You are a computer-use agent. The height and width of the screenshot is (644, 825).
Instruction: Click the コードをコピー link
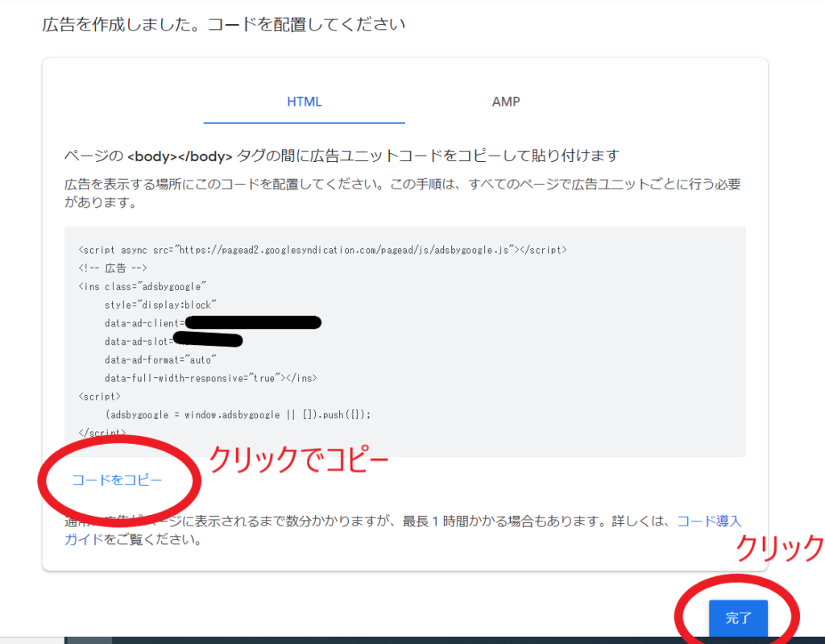[117, 480]
